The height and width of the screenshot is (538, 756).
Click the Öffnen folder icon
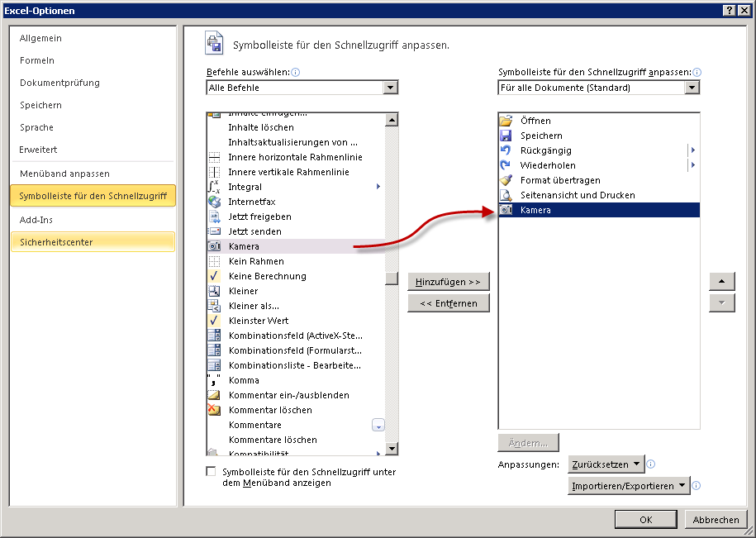(506, 121)
